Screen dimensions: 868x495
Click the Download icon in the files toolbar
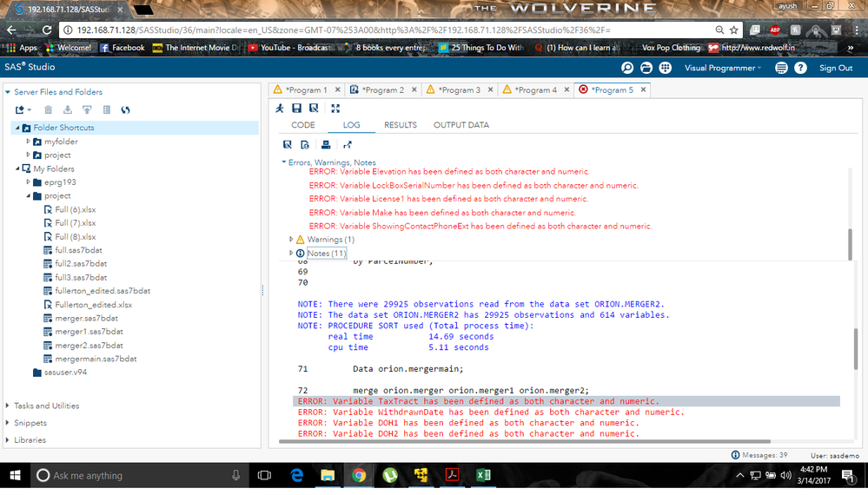(x=68, y=110)
